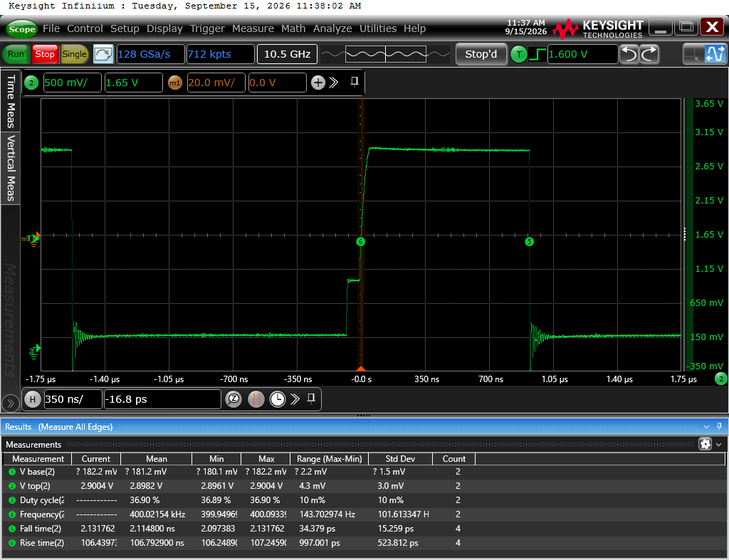
Task: Click the undo arrow icon
Action: coord(629,54)
